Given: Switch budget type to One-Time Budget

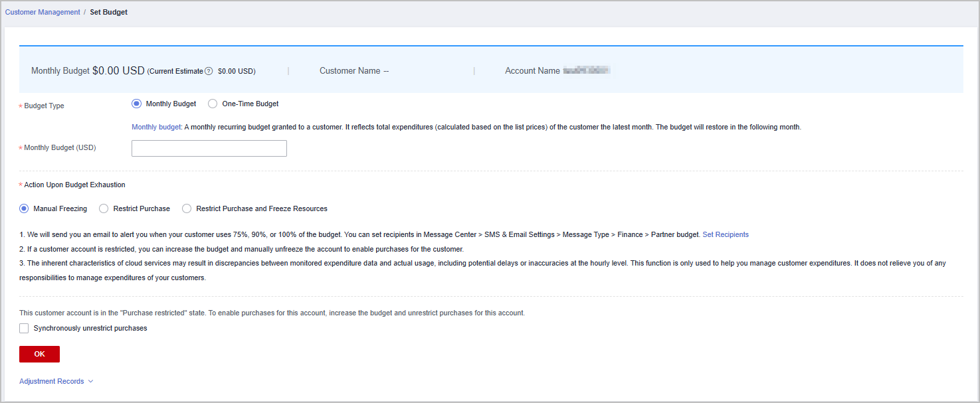Looking at the screenshot, I should [x=213, y=104].
